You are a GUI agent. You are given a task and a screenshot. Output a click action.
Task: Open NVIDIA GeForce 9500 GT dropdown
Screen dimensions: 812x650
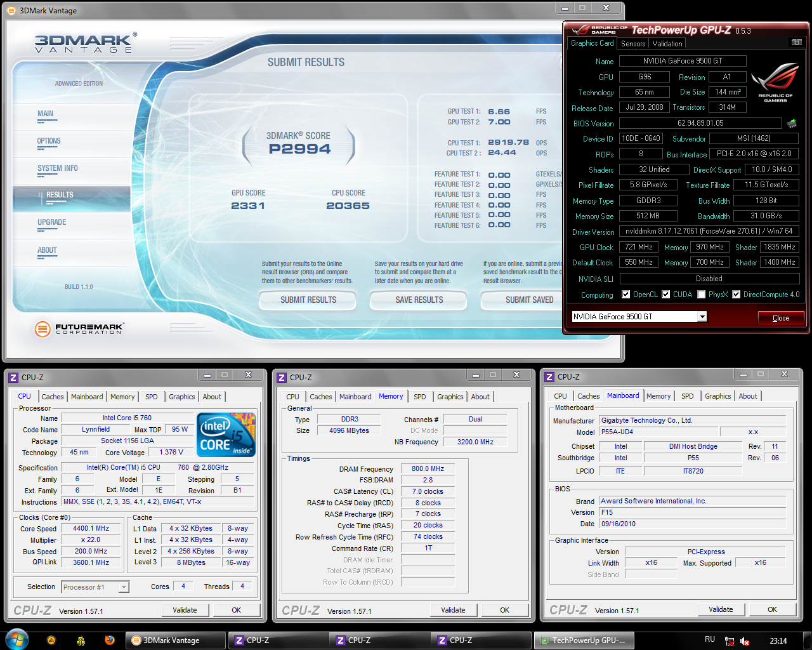click(702, 316)
